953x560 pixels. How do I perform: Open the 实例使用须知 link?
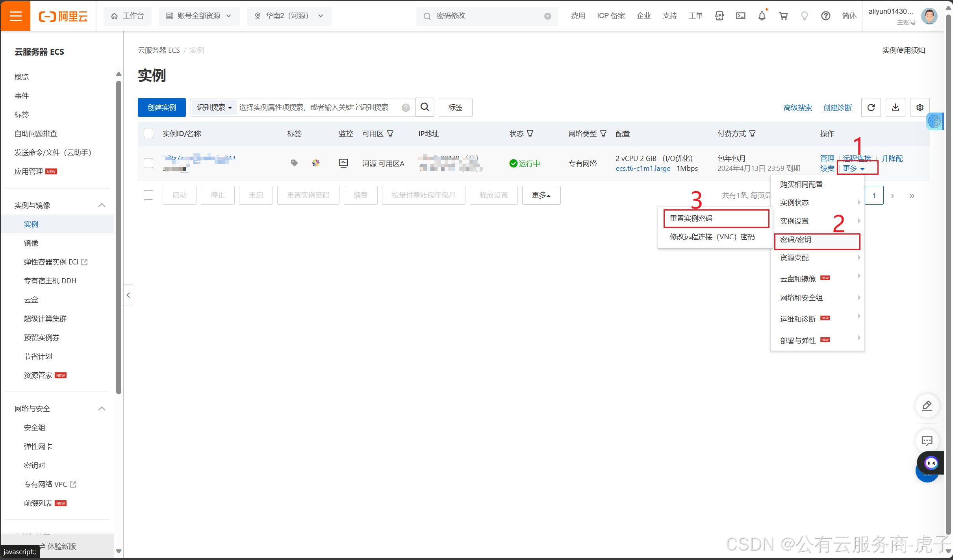pyautogui.click(x=903, y=50)
